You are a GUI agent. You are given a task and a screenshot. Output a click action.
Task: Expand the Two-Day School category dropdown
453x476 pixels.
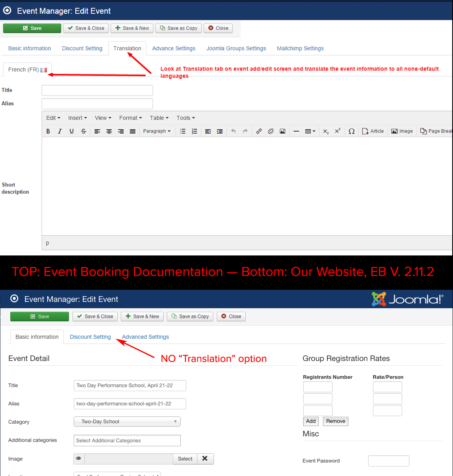tap(127, 422)
